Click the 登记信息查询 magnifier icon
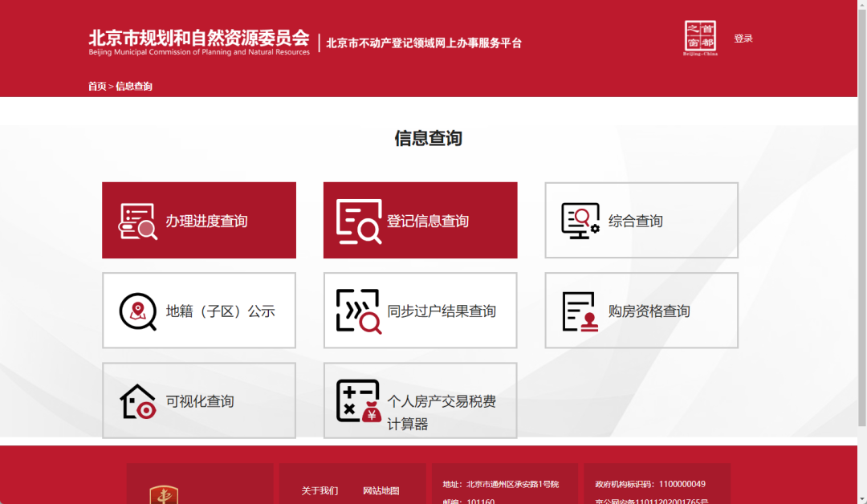The height and width of the screenshot is (504, 867). click(x=359, y=222)
